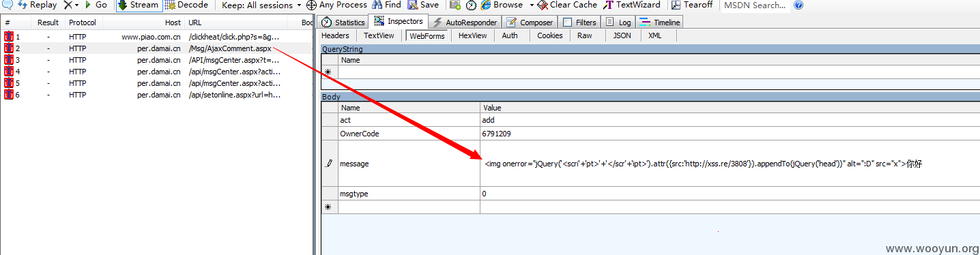Open the Filters tab
This screenshot has height=255, width=980.
tap(579, 22)
